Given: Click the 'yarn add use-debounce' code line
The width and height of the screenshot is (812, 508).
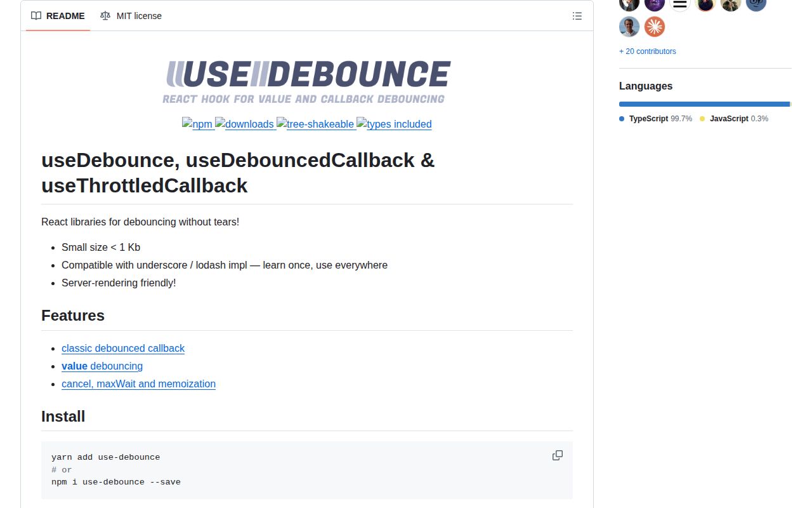Looking at the screenshot, I should click(106, 457).
